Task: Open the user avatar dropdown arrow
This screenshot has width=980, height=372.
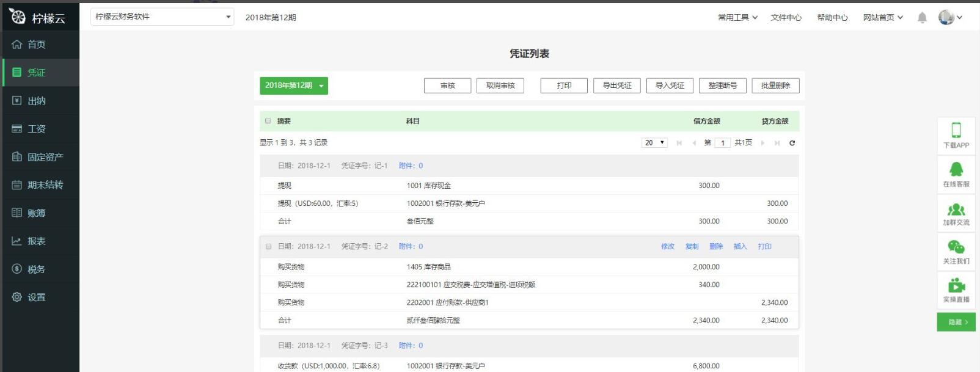Action: coord(959,18)
